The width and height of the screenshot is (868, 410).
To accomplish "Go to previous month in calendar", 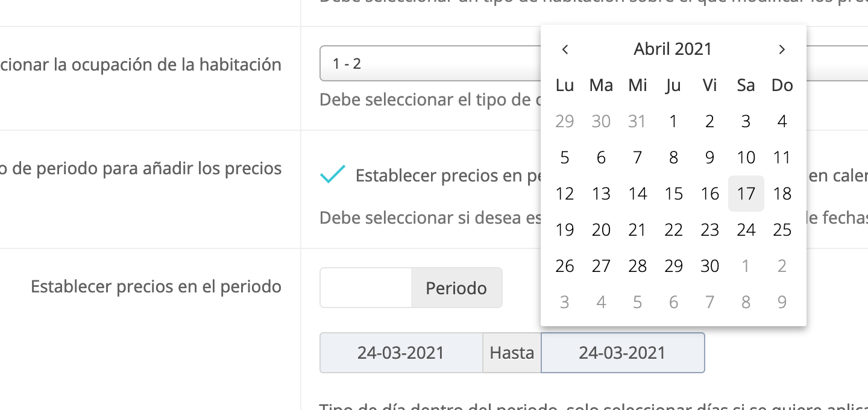I will click(x=565, y=49).
